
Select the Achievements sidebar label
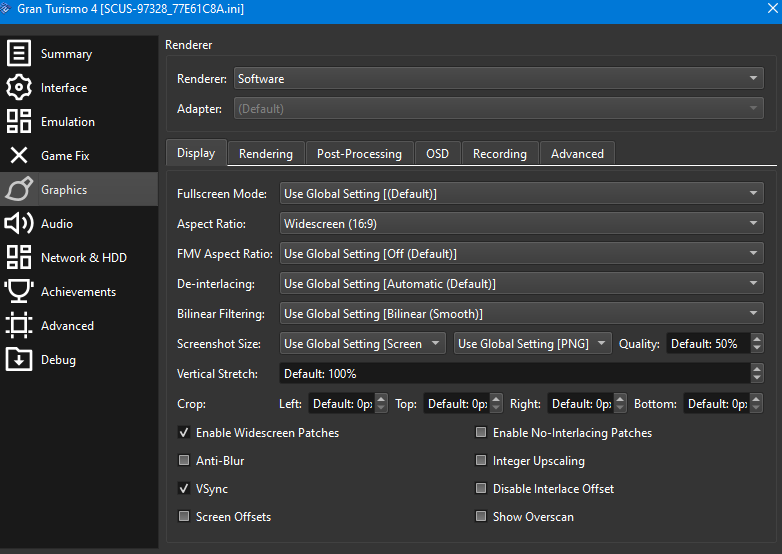78,292
